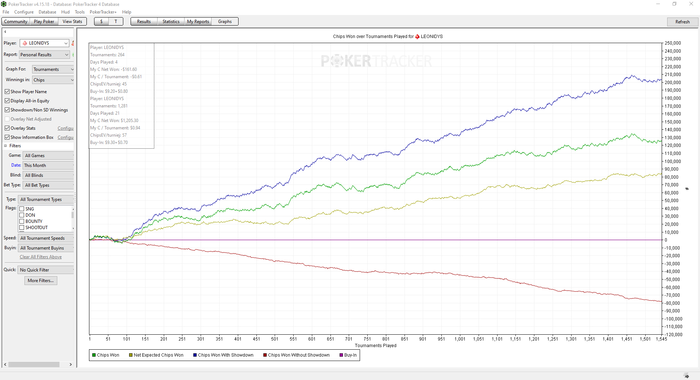Click the More Filters button
This screenshot has height=380, width=700.
[40, 280]
